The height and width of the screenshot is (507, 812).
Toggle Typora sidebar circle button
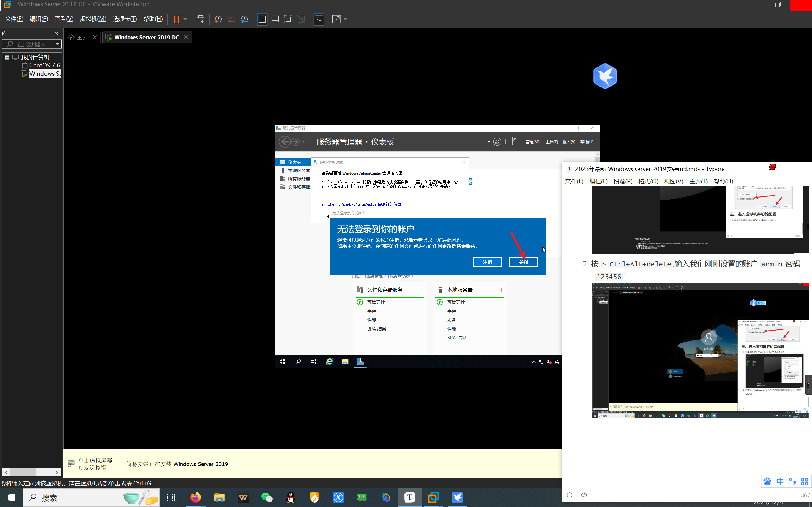tap(569, 495)
